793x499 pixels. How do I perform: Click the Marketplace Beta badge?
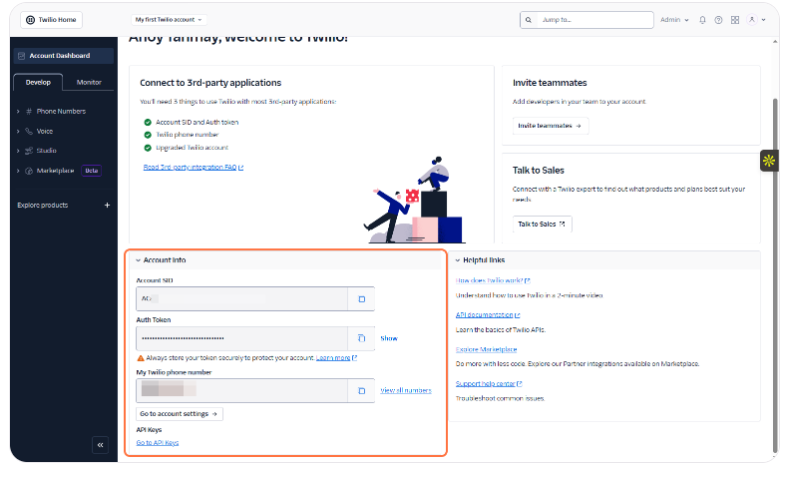click(92, 171)
